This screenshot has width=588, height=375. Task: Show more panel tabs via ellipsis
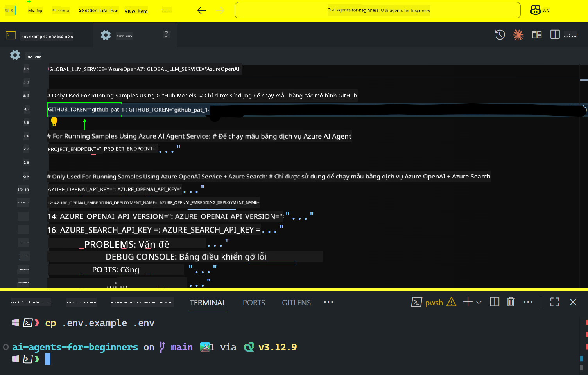click(328, 302)
